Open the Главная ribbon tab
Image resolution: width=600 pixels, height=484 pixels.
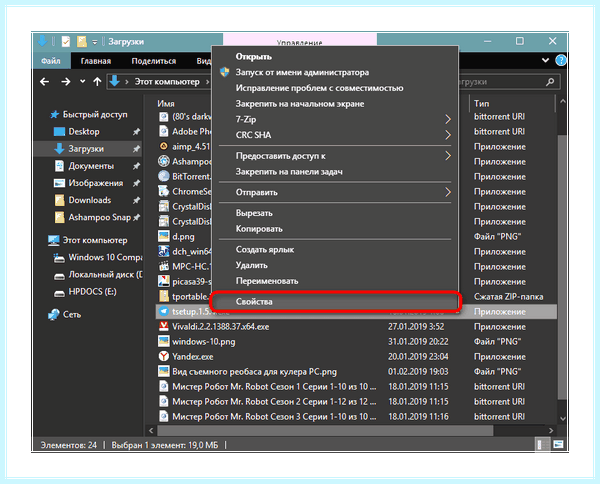point(96,61)
